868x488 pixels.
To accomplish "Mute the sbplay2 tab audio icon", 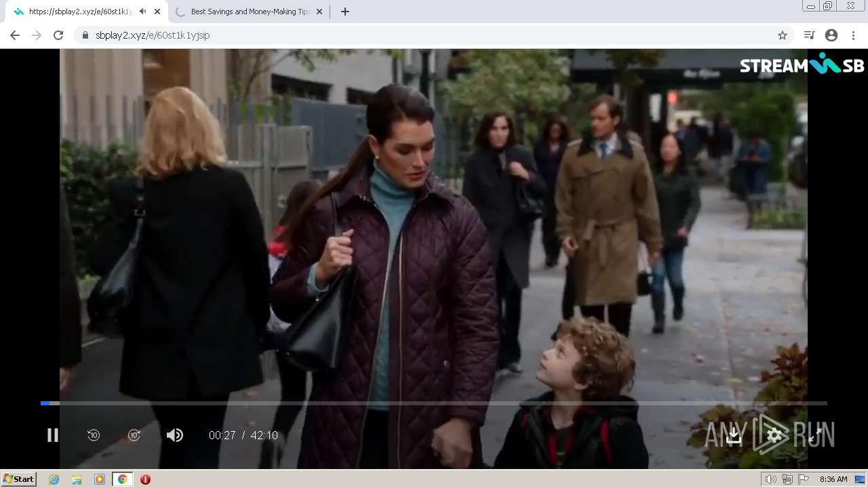I will (142, 12).
